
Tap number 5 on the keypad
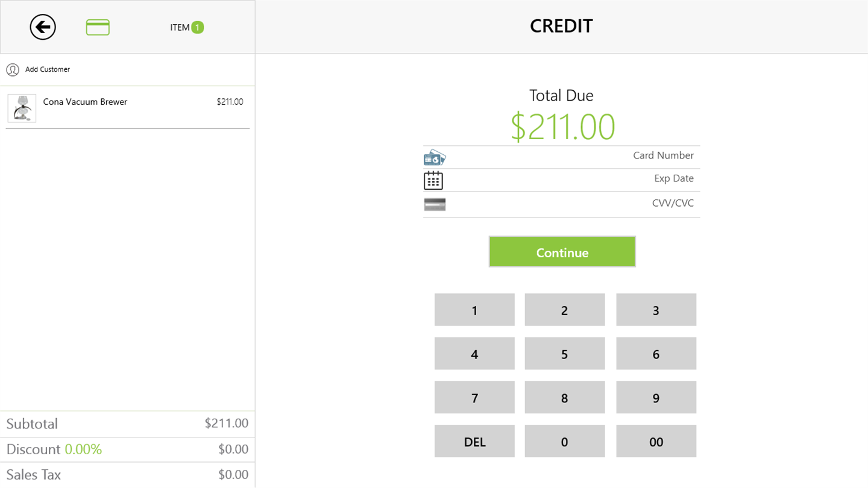[564, 354]
